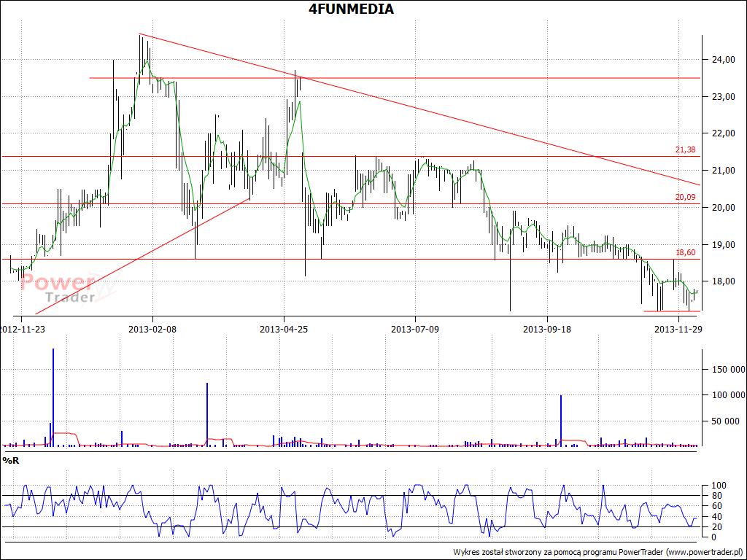The image size is (747, 560).
Task: Click the 2013-11-29 date label
Action: (x=678, y=329)
